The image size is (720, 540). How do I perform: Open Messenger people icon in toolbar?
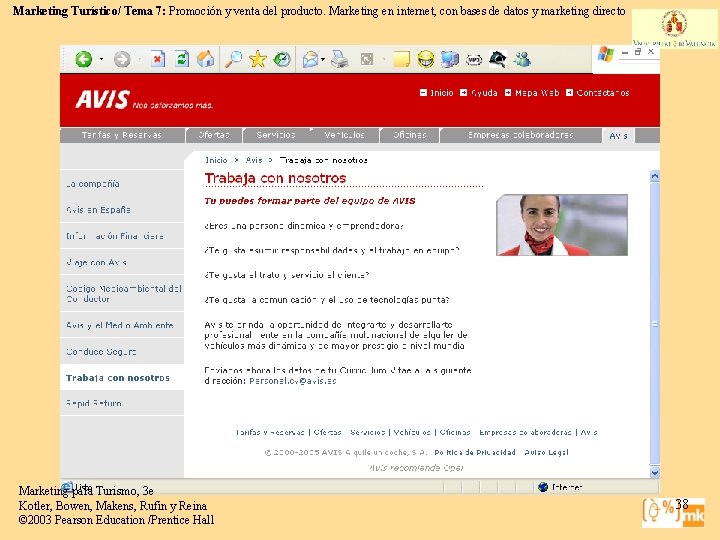[x=523, y=59]
